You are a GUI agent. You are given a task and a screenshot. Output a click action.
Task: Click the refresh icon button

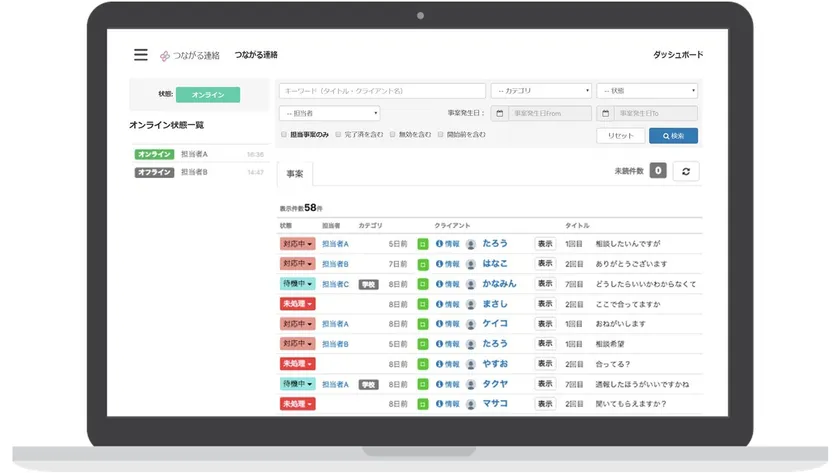(x=686, y=171)
